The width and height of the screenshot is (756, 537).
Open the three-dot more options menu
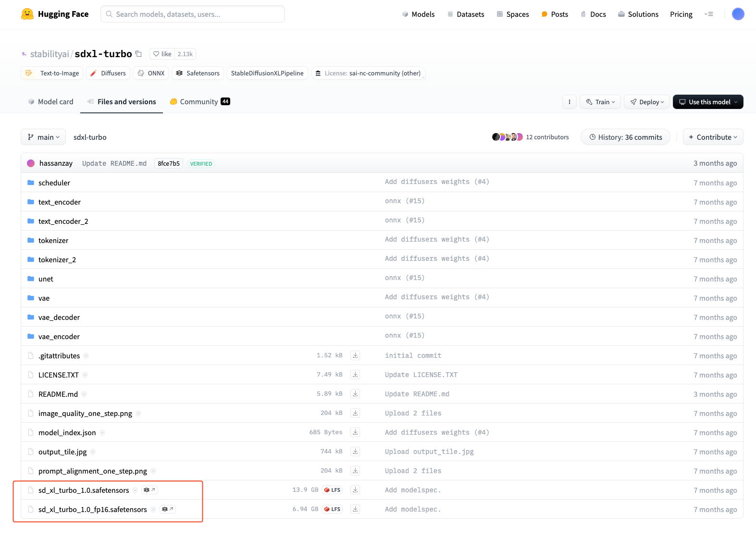coord(570,102)
